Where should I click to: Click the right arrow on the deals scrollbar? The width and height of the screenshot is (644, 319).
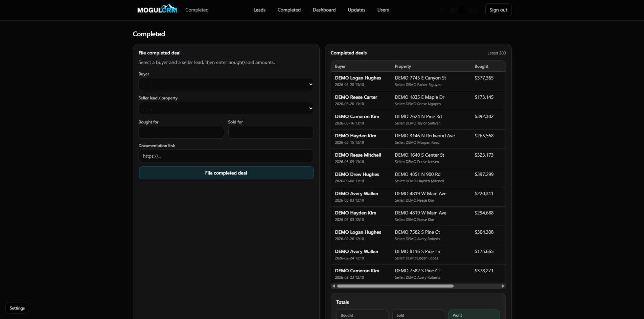[503, 286]
